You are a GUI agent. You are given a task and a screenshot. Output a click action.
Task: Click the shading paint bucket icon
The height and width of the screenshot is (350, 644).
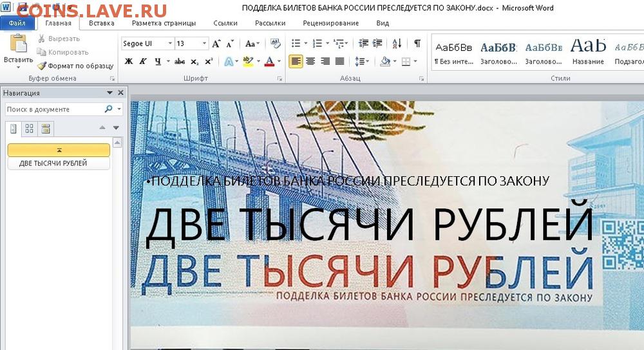[x=385, y=62]
